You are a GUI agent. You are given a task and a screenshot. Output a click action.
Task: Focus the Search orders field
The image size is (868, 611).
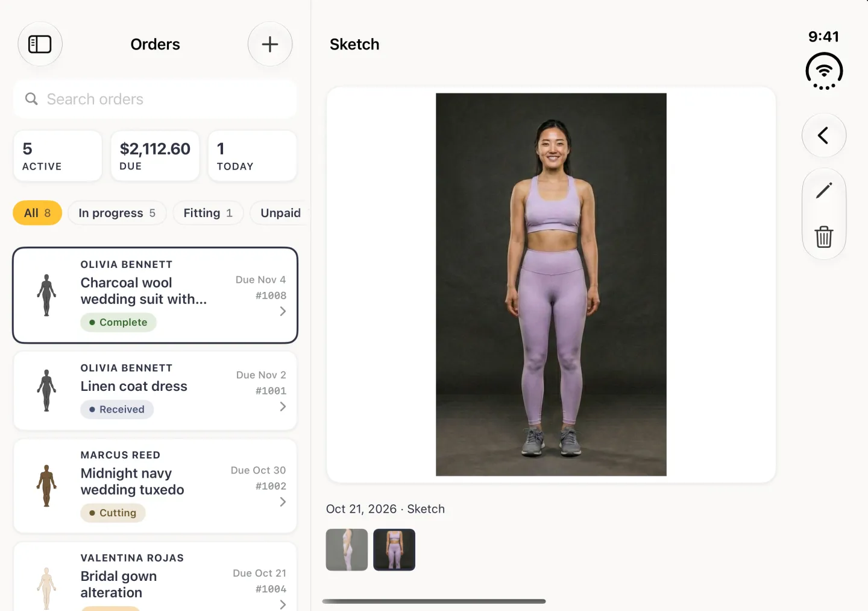(x=155, y=99)
